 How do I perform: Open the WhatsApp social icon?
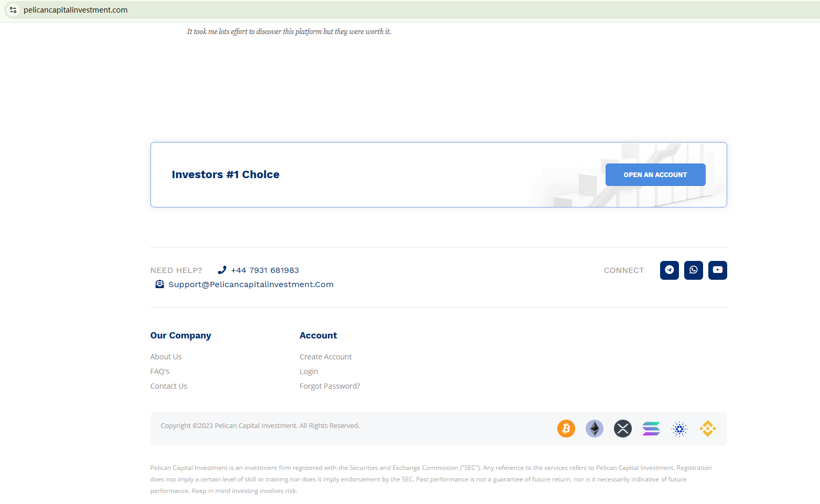[x=693, y=270]
